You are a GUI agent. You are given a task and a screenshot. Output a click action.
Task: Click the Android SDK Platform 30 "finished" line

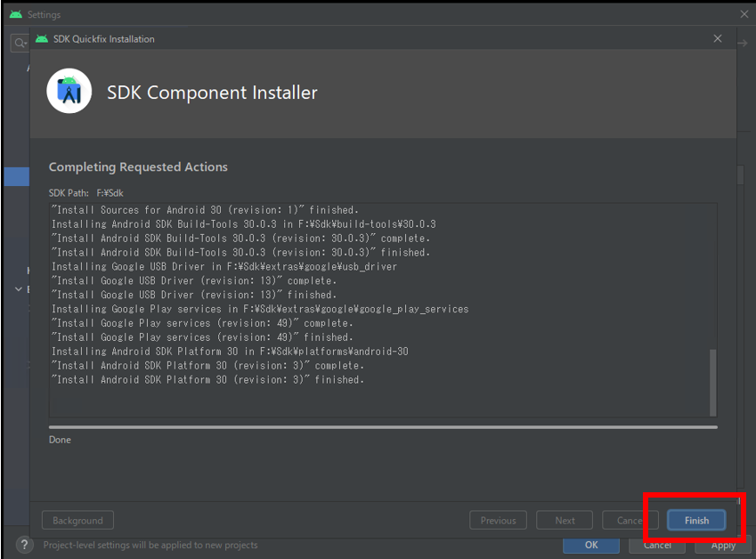(207, 380)
